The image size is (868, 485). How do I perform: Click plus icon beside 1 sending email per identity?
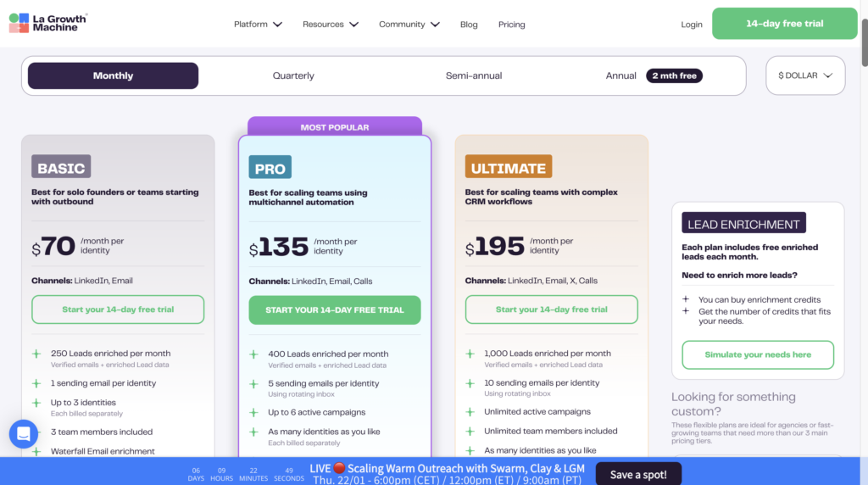36,383
